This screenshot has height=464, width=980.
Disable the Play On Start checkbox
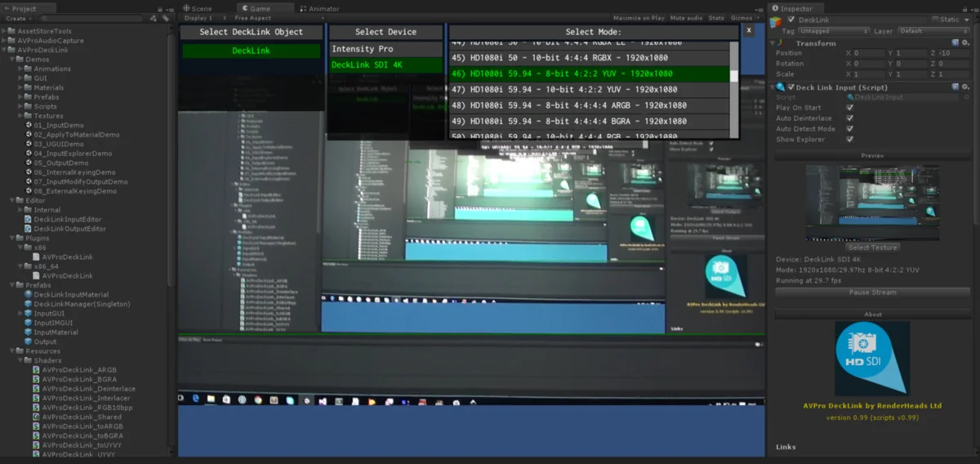(850, 108)
